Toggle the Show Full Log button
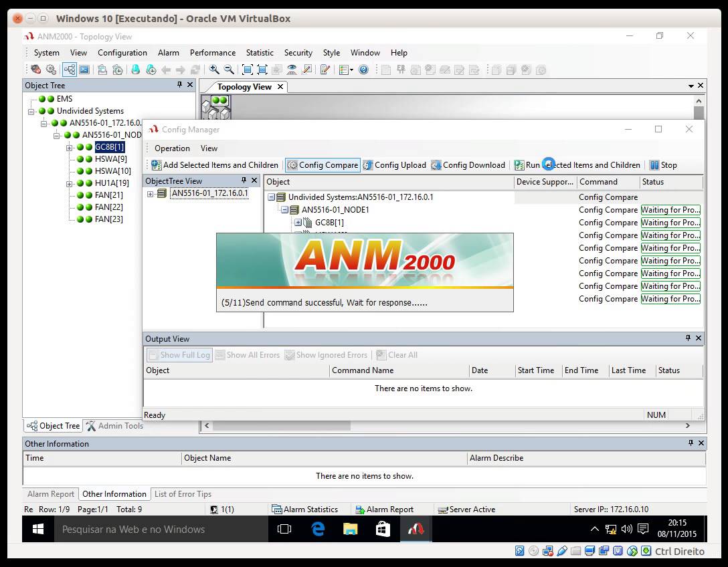728x567 pixels. [x=179, y=355]
